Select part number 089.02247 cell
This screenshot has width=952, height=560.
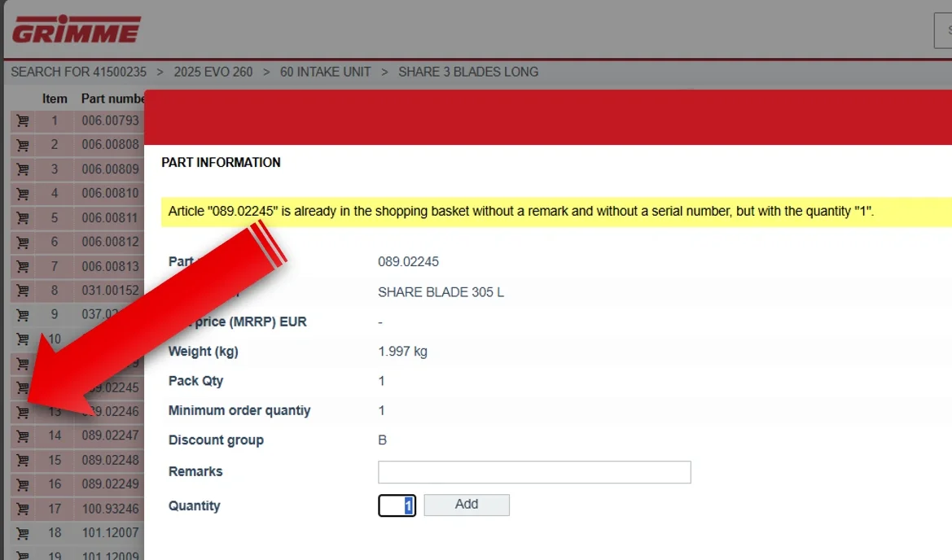point(111,435)
